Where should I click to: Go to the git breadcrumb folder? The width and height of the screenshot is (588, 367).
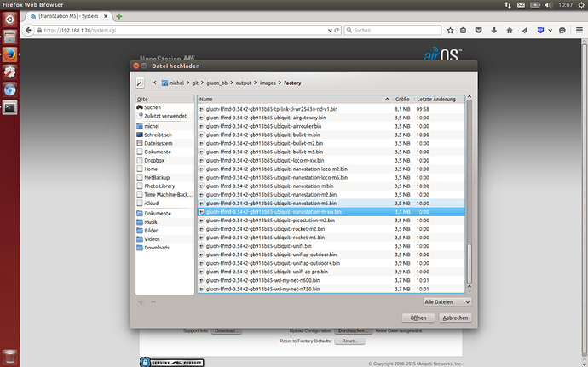pos(195,83)
